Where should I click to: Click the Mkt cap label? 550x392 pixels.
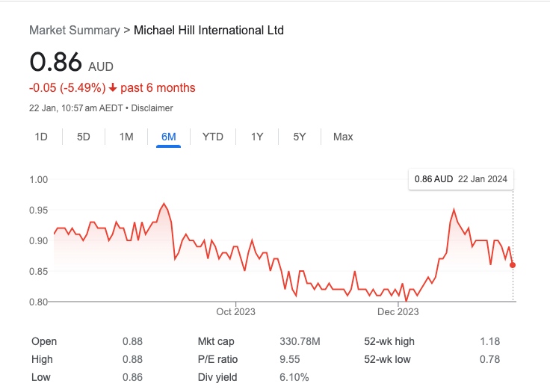point(216,341)
